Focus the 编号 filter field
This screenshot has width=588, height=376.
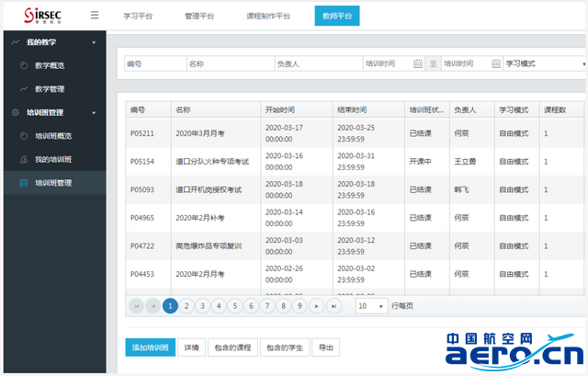coord(155,63)
